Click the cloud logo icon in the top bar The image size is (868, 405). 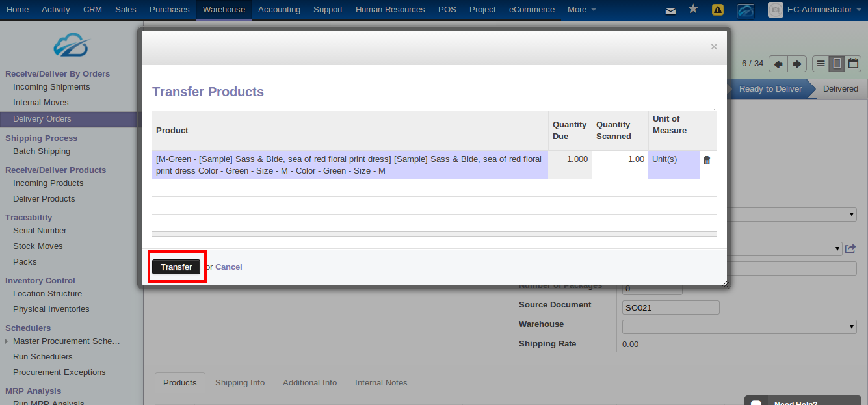tap(745, 10)
